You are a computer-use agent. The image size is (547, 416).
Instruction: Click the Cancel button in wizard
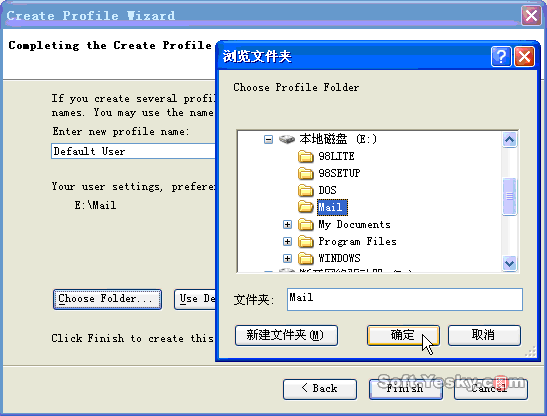pos(491,389)
